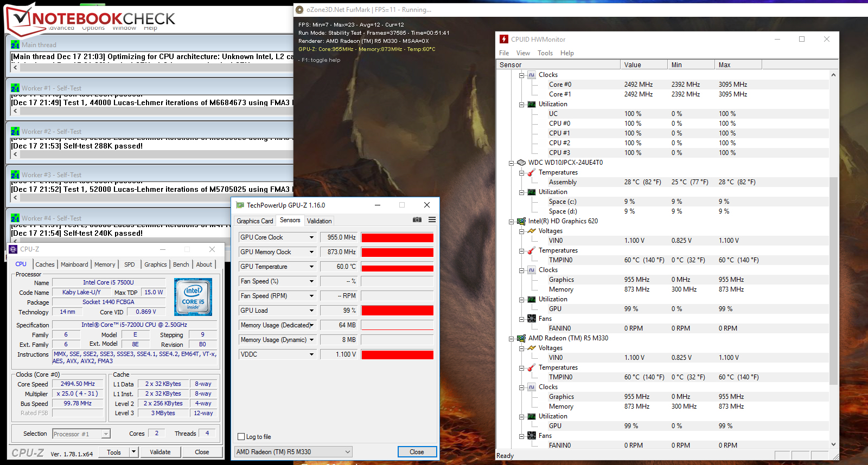Screen dimensions: 868x465
Task: Click the Value column header in HWMonitor
Action: (x=644, y=65)
